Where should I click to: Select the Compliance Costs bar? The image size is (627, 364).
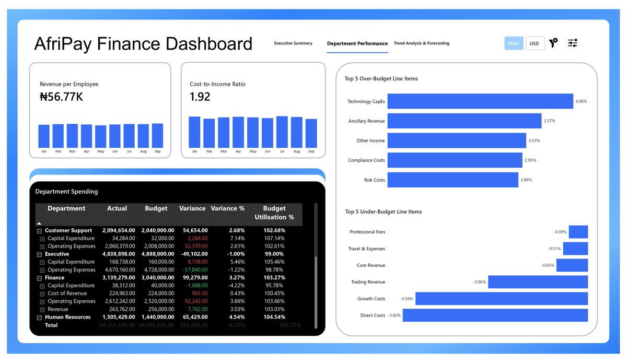tap(455, 160)
